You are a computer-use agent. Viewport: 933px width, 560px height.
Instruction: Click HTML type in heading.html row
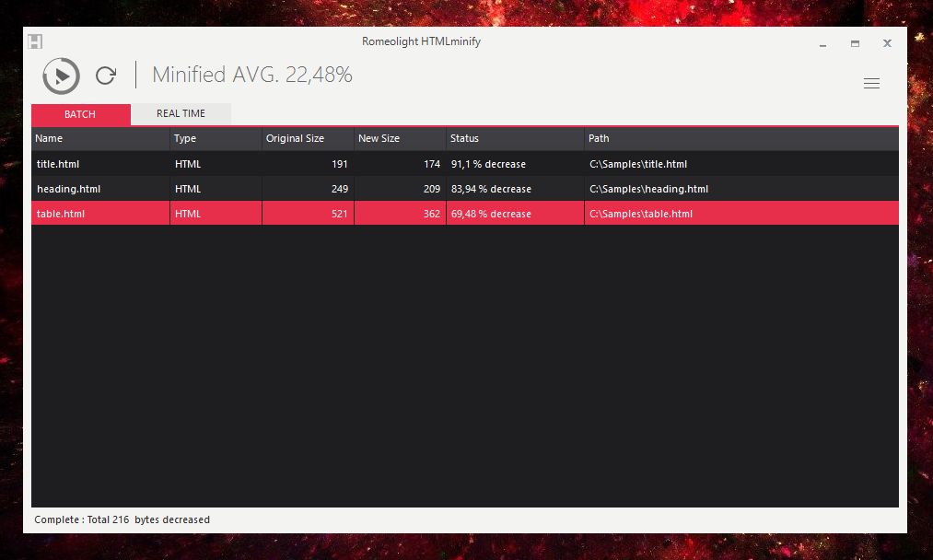pos(188,189)
